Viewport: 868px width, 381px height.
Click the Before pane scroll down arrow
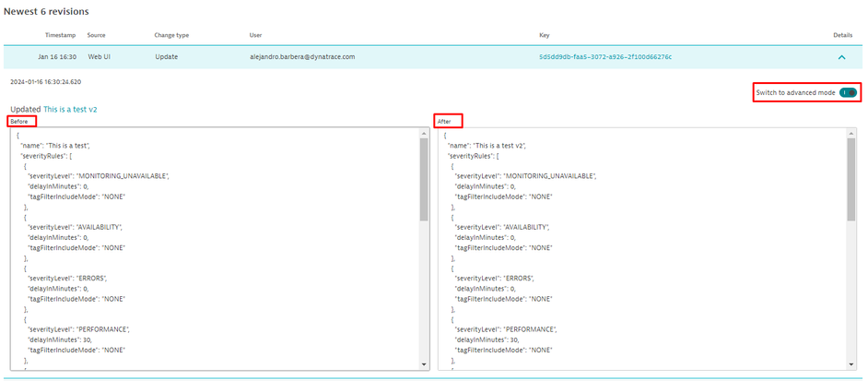[424, 364]
